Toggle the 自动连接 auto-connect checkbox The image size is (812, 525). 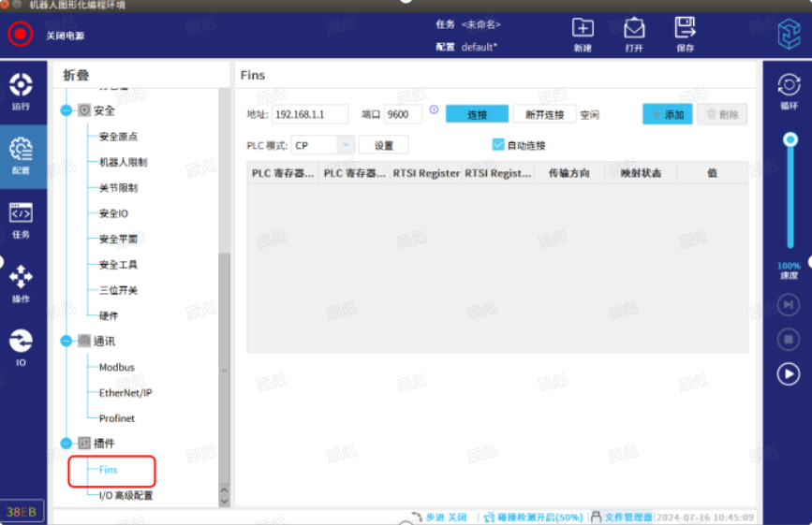[498, 145]
